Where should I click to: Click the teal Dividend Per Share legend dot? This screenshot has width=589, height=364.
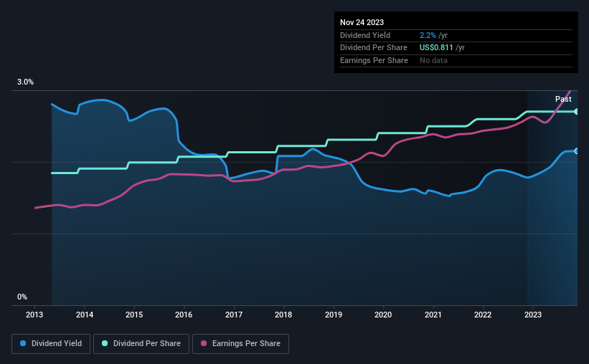pos(105,343)
